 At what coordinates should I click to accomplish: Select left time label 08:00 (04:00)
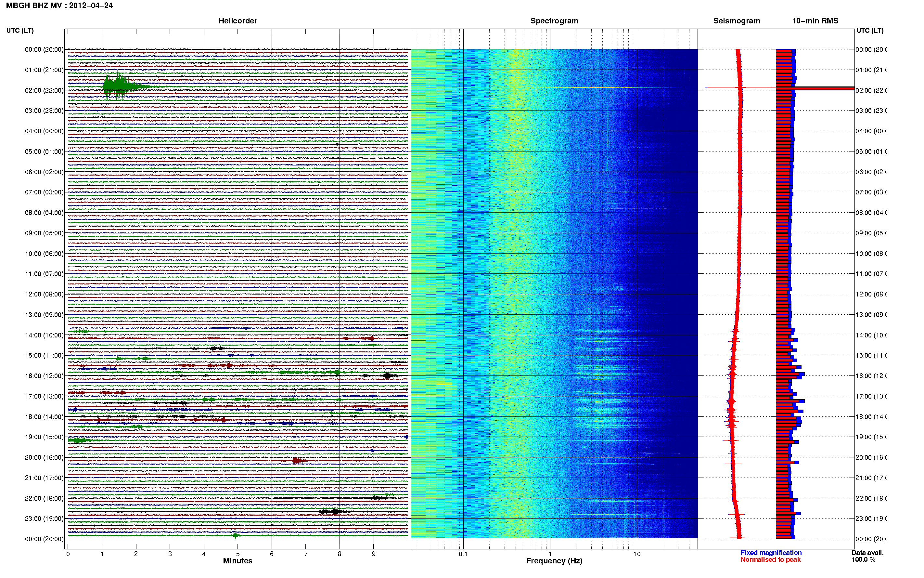click(44, 213)
